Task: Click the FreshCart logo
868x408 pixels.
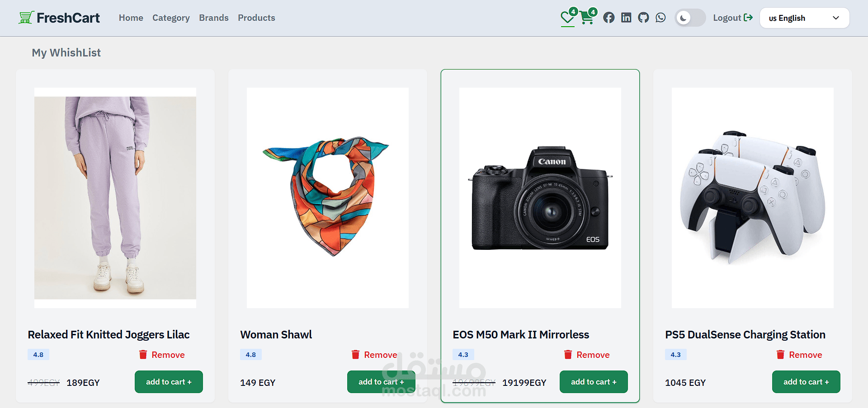Action: [x=59, y=18]
